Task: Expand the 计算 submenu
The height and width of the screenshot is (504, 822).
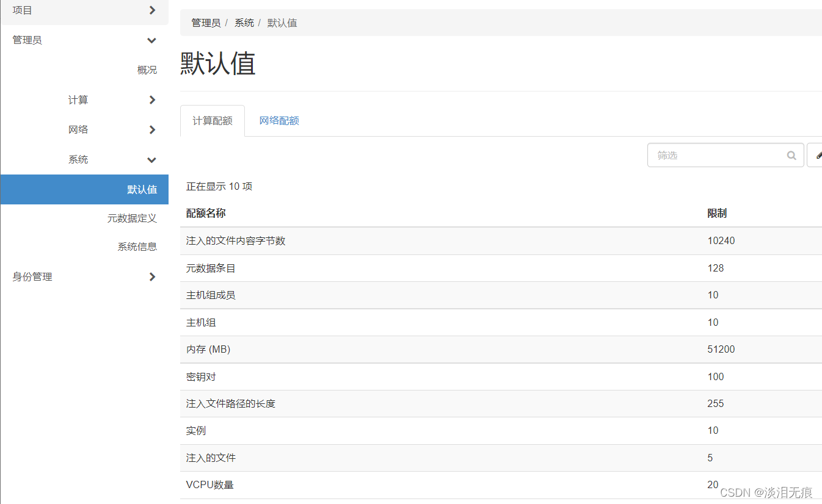Action: coord(112,100)
